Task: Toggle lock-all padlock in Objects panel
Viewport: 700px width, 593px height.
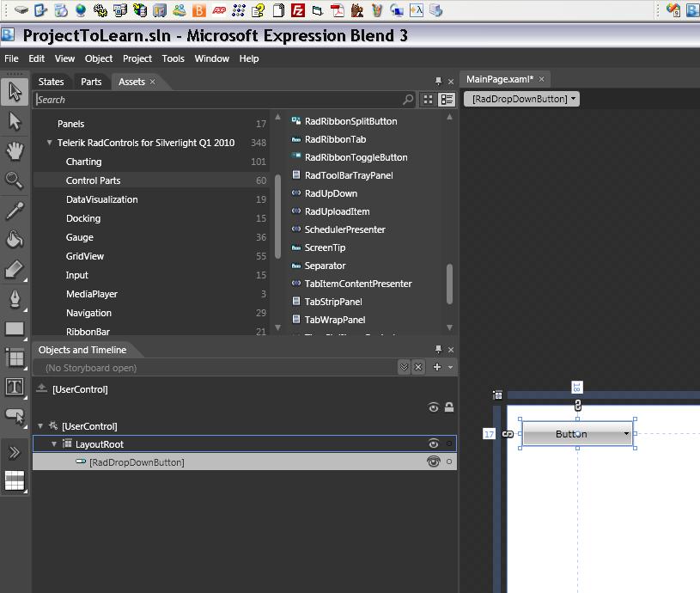Action: [449, 407]
